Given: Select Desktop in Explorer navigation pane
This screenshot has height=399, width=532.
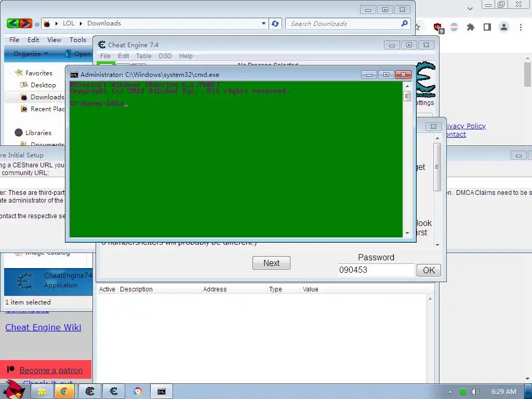Looking at the screenshot, I should [43, 85].
